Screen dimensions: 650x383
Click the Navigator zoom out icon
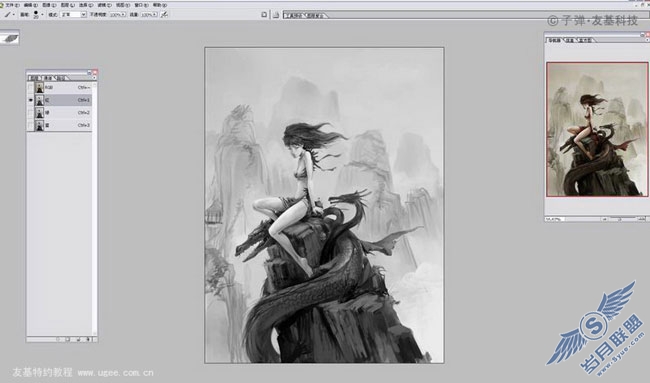605,219
